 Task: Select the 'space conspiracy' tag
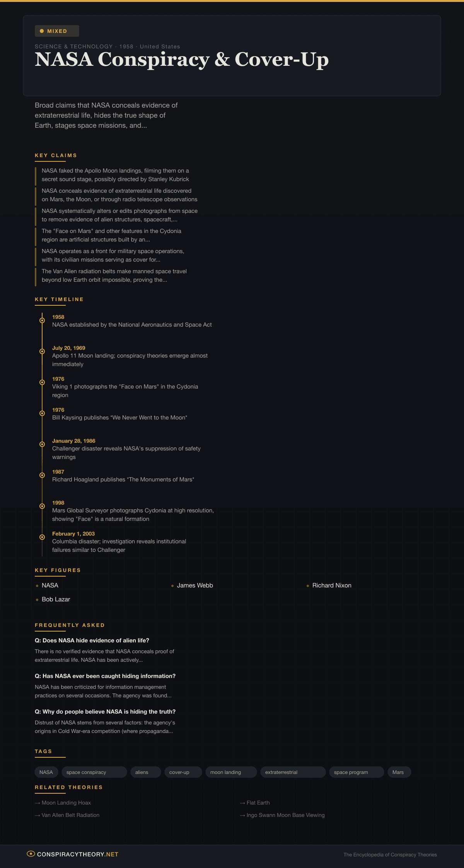click(x=94, y=772)
